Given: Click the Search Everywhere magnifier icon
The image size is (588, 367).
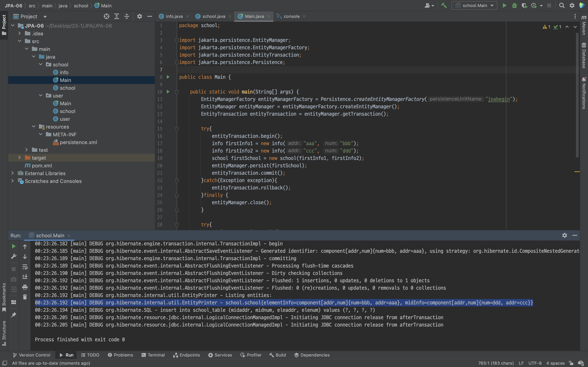Looking at the screenshot, I should (x=562, y=6).
